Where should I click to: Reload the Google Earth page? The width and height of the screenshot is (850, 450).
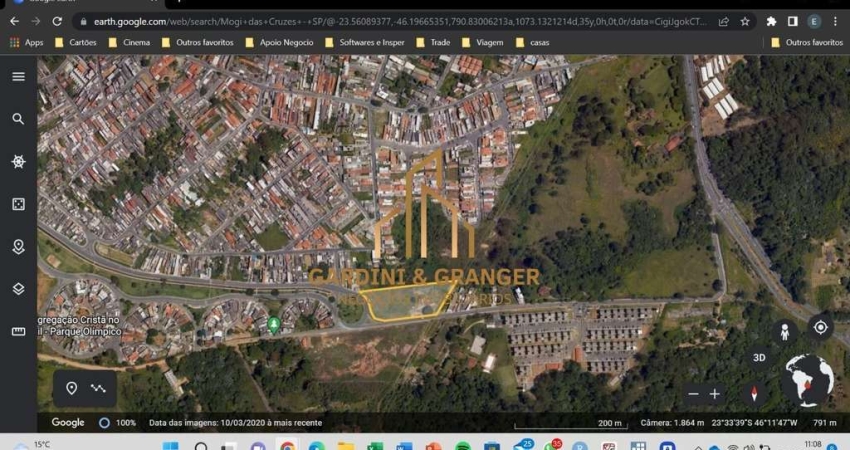[57, 21]
